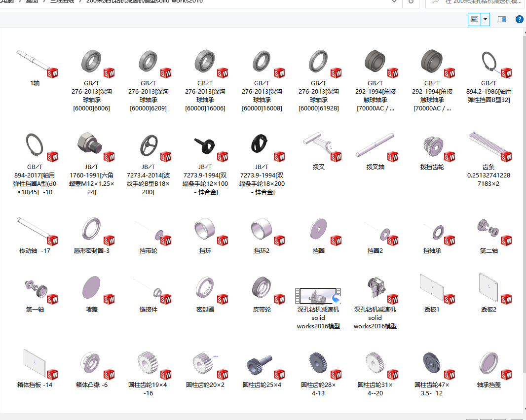Image resolution: width=526 pixels, height=420 pixels.
Task: Expand the address bar history dropdown
Action: [395, 1]
